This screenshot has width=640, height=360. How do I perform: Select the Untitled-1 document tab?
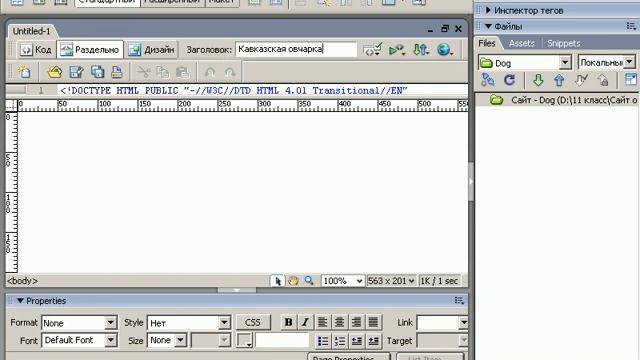(x=31, y=31)
